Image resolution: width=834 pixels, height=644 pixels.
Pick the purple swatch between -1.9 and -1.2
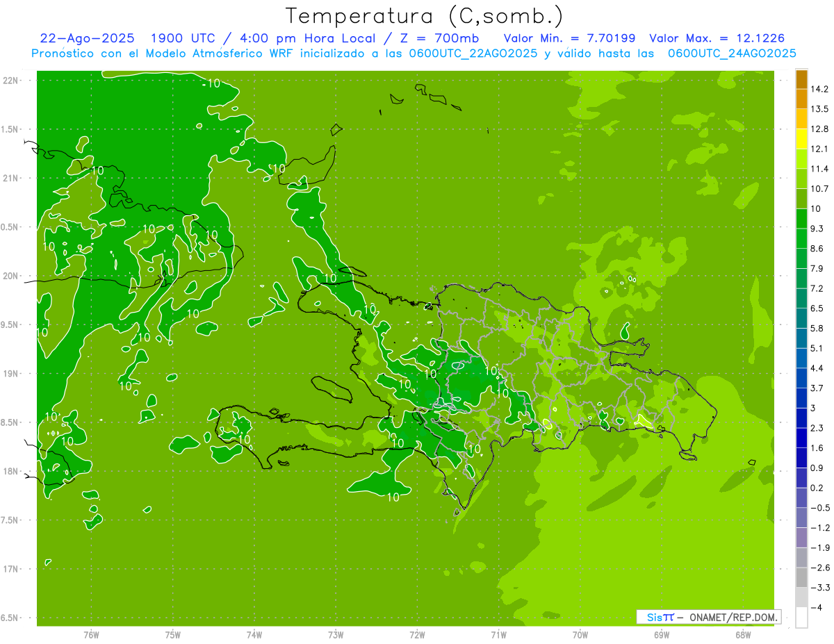pos(801,538)
